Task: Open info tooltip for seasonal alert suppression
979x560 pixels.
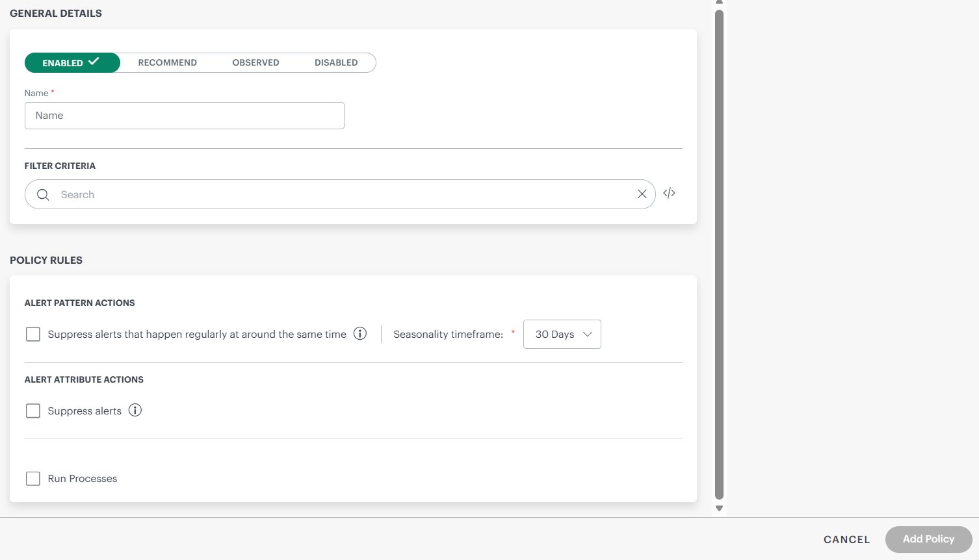Action: coord(360,334)
